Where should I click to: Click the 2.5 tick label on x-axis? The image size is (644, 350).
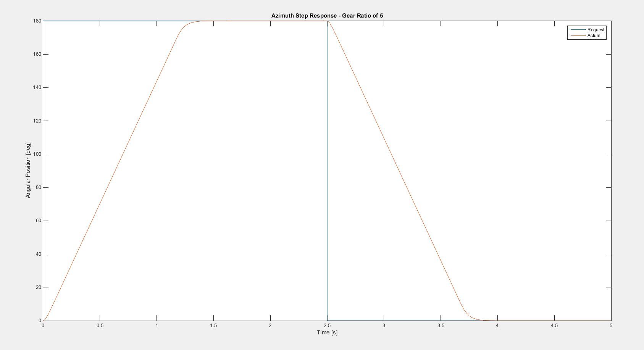point(327,326)
